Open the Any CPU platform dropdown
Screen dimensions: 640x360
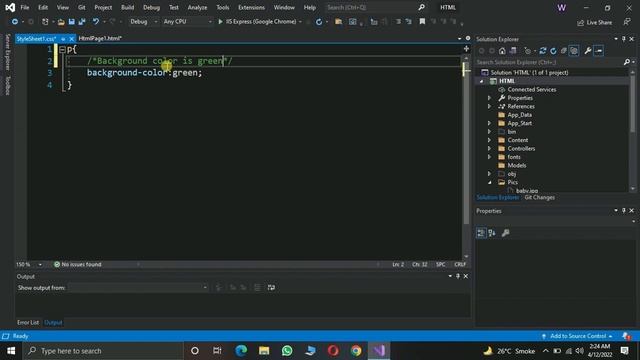[187, 22]
